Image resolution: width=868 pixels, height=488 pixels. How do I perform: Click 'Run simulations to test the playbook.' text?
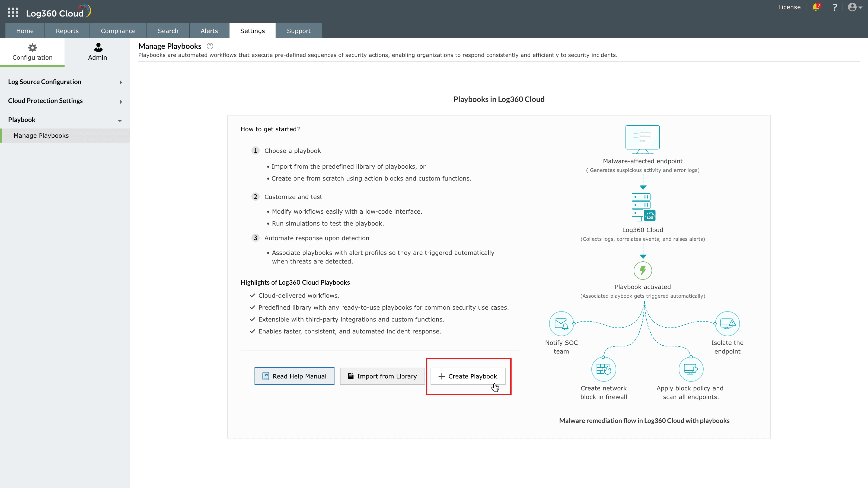pyautogui.click(x=328, y=224)
